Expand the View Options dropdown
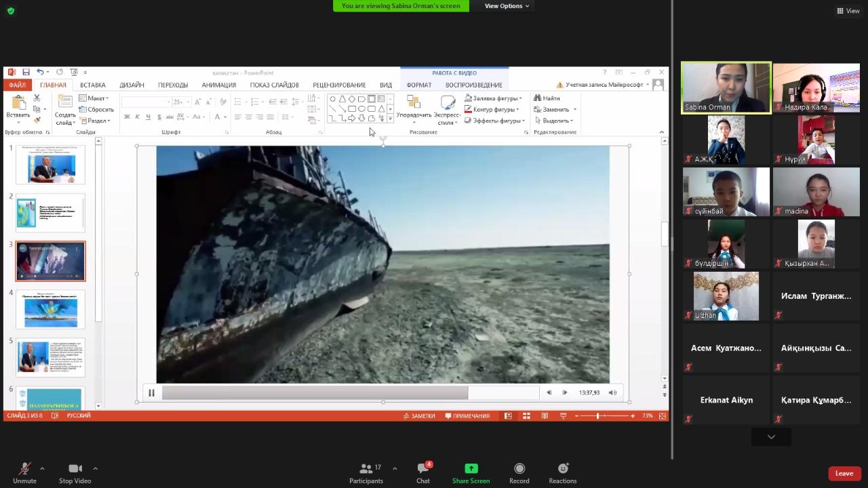The image size is (868, 488). [x=507, y=6]
